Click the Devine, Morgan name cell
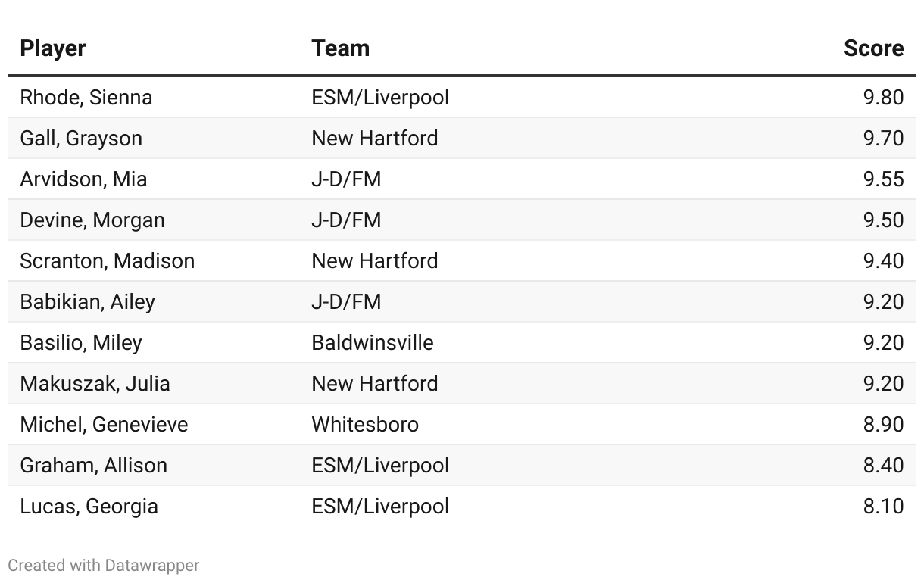This screenshot has width=924, height=583. tap(92, 220)
